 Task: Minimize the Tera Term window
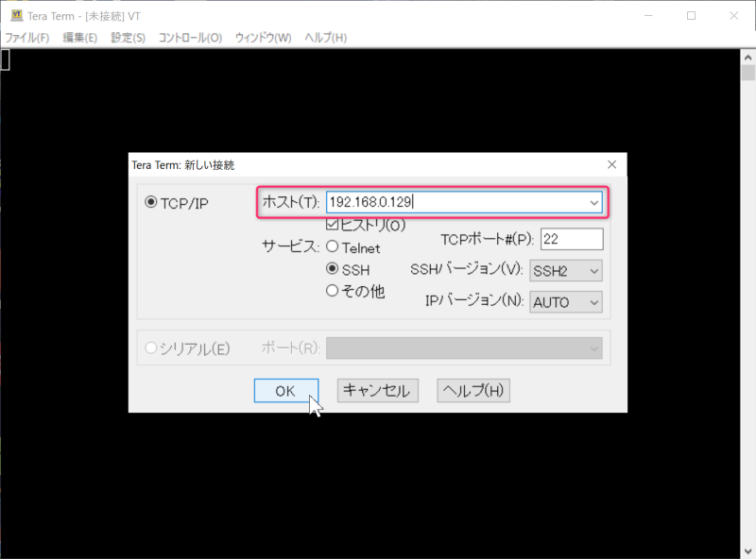click(x=648, y=15)
